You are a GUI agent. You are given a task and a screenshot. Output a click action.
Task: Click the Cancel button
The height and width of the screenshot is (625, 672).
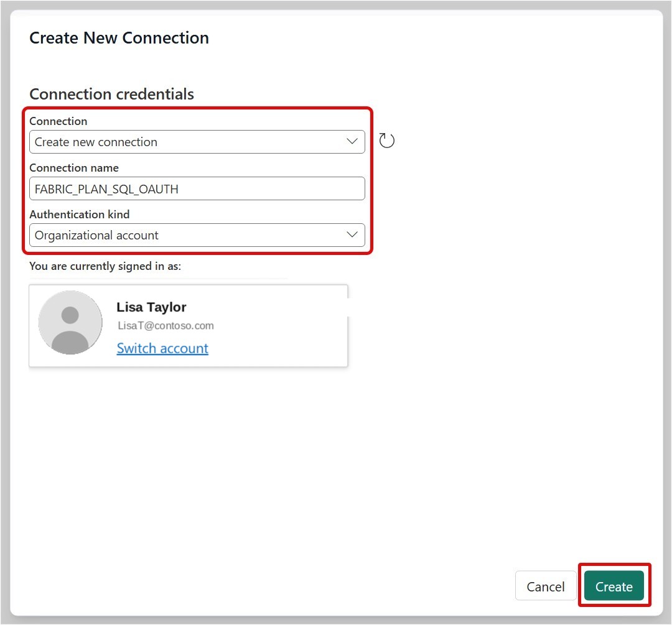pyautogui.click(x=545, y=586)
